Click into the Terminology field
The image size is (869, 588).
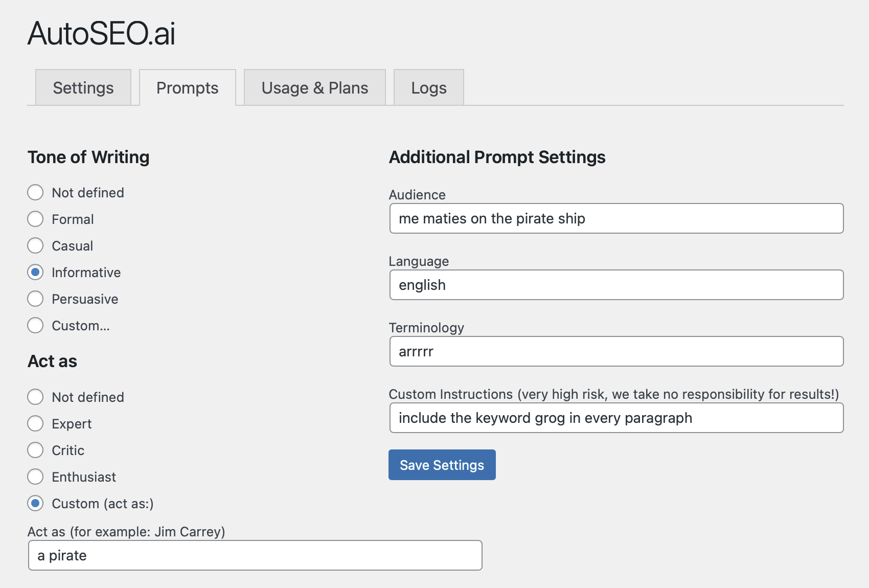pyautogui.click(x=616, y=352)
